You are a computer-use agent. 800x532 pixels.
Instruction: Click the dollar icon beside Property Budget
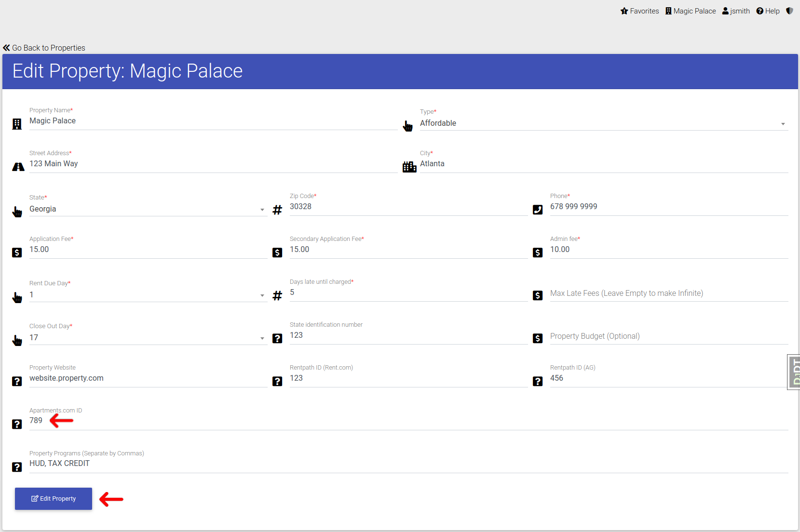coord(538,338)
